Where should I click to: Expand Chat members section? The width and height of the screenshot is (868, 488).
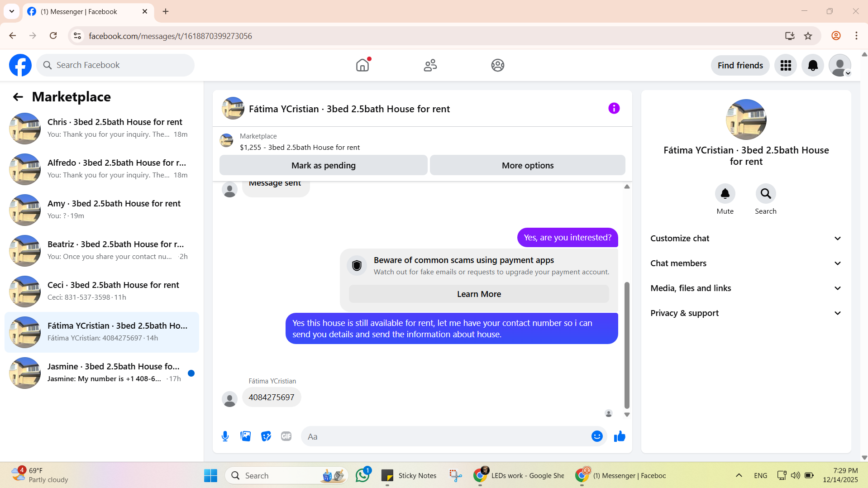click(x=746, y=263)
